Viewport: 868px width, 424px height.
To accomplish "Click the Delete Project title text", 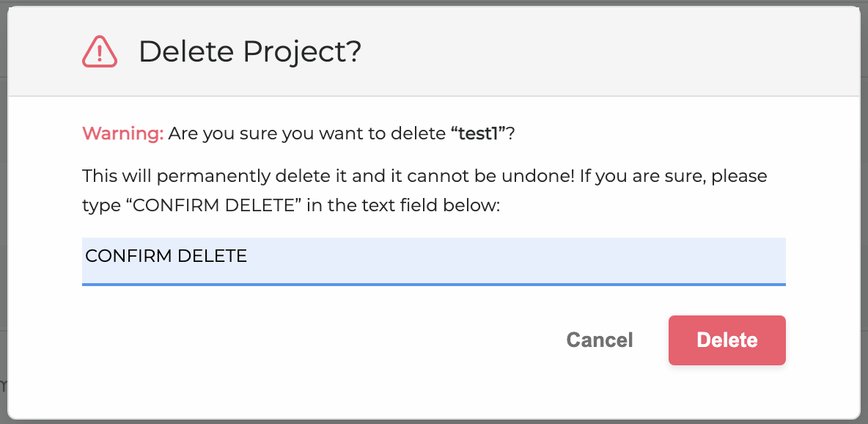I will pos(250,51).
